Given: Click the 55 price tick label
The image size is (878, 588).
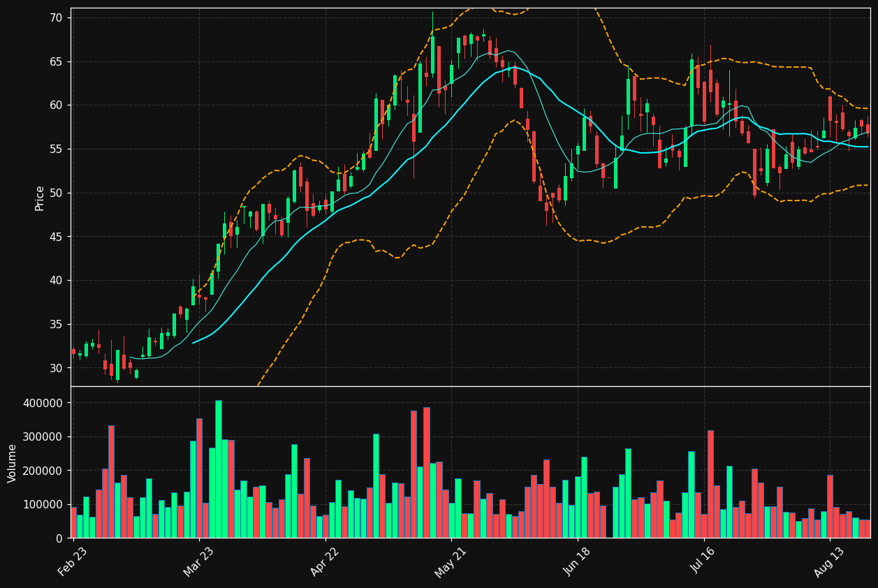Looking at the screenshot, I should 56,149.
